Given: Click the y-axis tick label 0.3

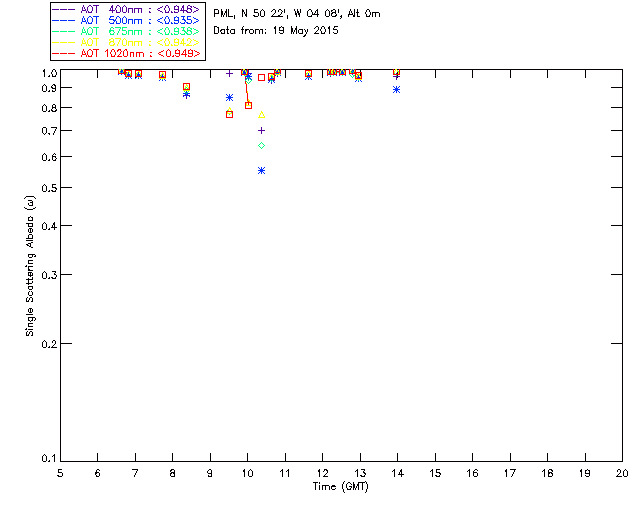Looking at the screenshot, I should click(49, 275).
